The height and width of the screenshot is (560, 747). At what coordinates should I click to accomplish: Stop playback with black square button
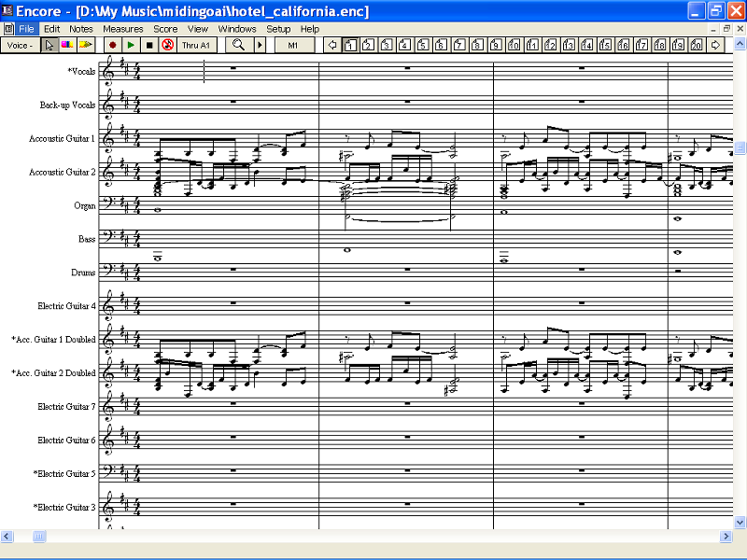(x=149, y=45)
